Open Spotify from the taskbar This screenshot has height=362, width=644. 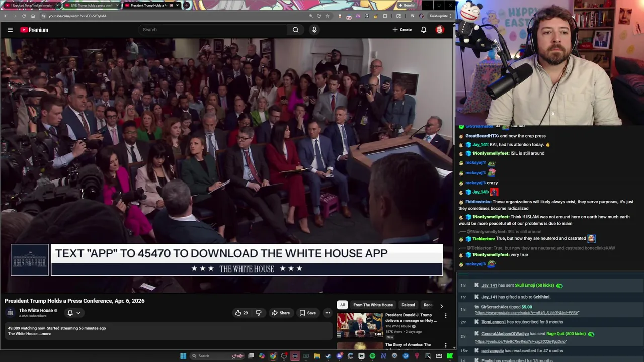tap(372, 356)
